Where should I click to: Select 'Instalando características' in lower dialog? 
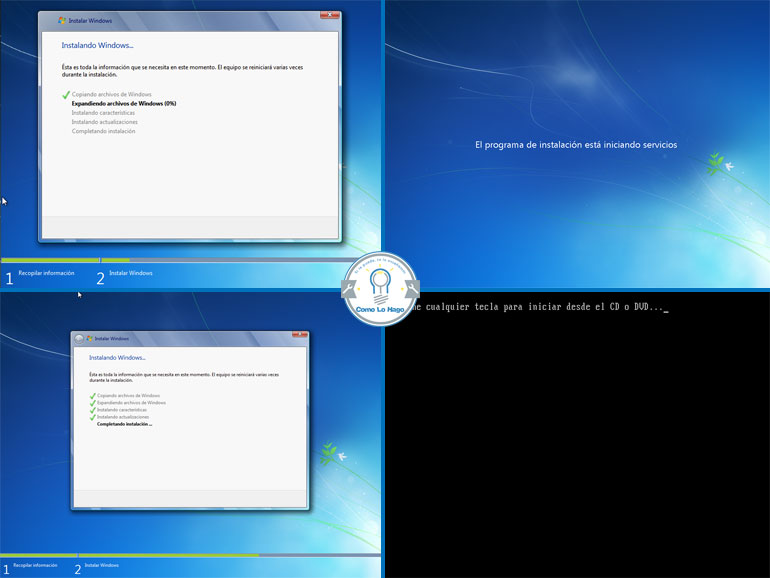pos(122,410)
